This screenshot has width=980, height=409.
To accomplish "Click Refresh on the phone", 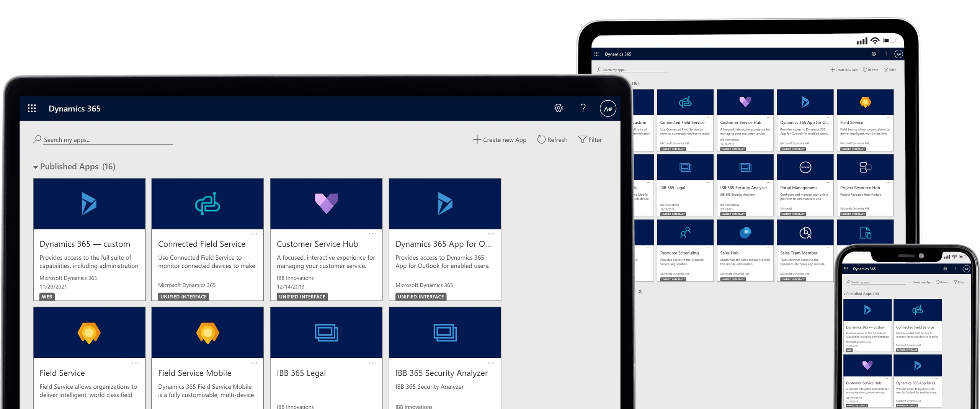I will (942, 282).
